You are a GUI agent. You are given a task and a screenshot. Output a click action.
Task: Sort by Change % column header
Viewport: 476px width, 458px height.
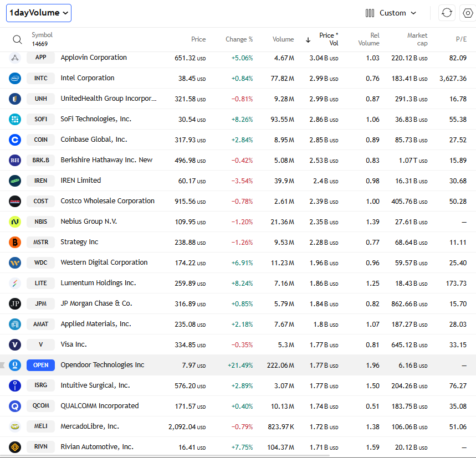coord(239,39)
